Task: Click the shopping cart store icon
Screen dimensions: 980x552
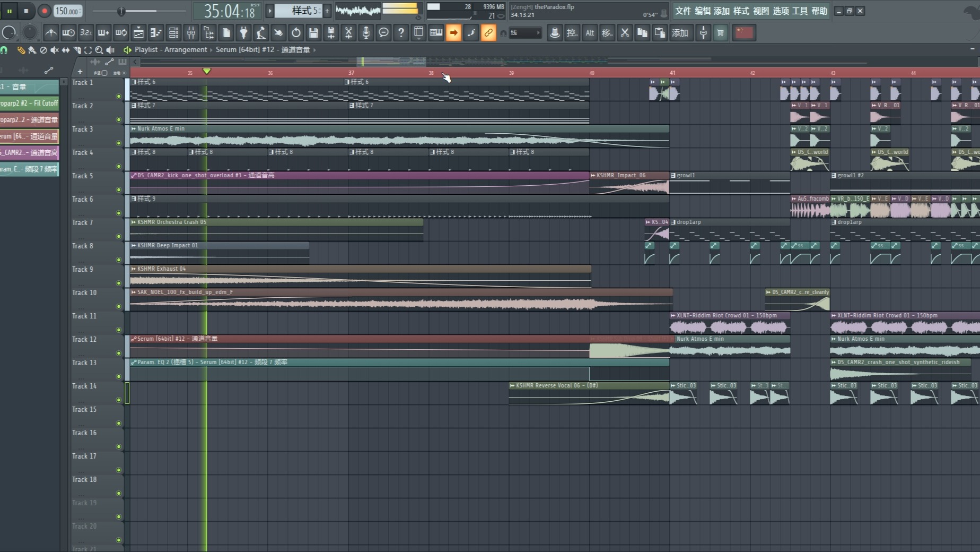Action: 720,33
